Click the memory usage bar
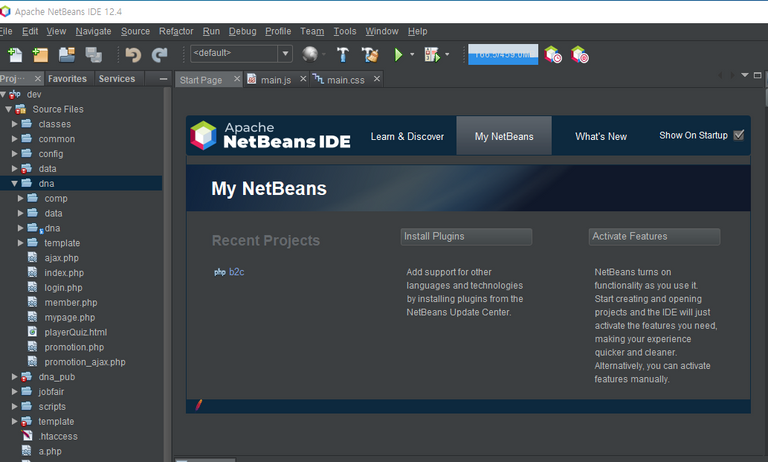The height and width of the screenshot is (462, 768). click(503, 54)
